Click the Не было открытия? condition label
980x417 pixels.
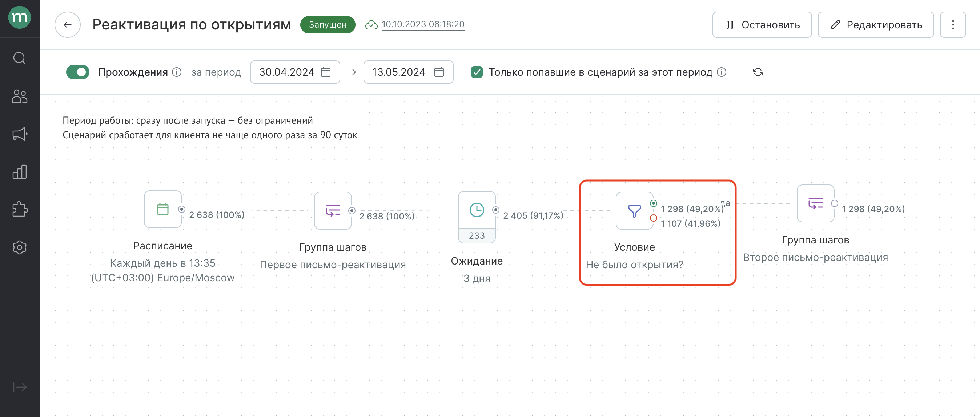coord(634,265)
